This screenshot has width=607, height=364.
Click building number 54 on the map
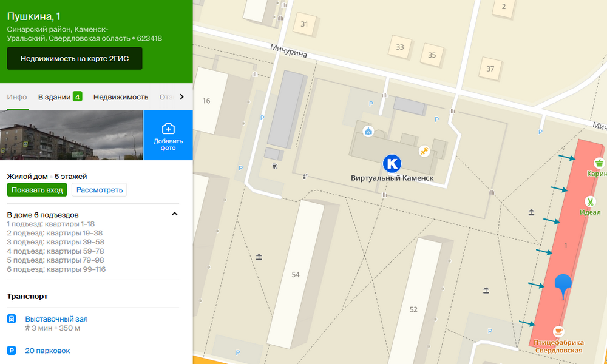coord(296,275)
